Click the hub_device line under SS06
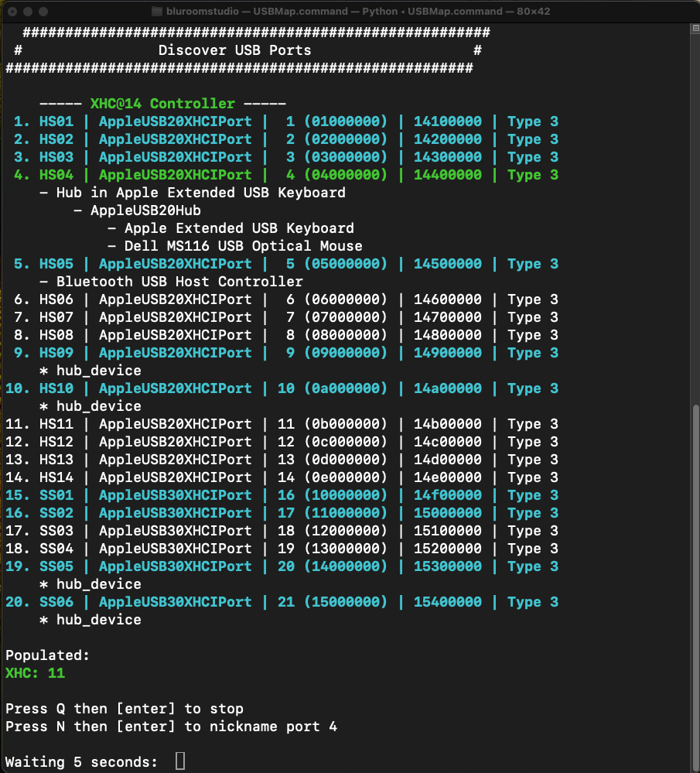The height and width of the screenshot is (773, 700). pos(98,620)
